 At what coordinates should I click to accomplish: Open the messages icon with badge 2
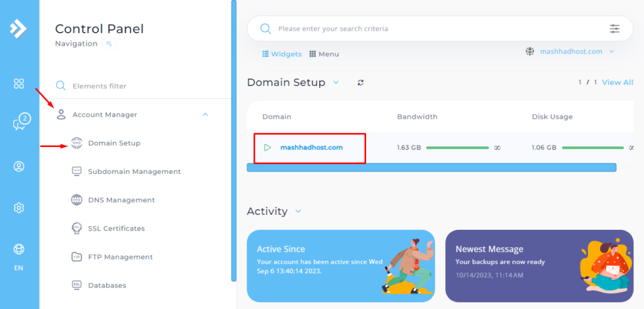(x=19, y=124)
